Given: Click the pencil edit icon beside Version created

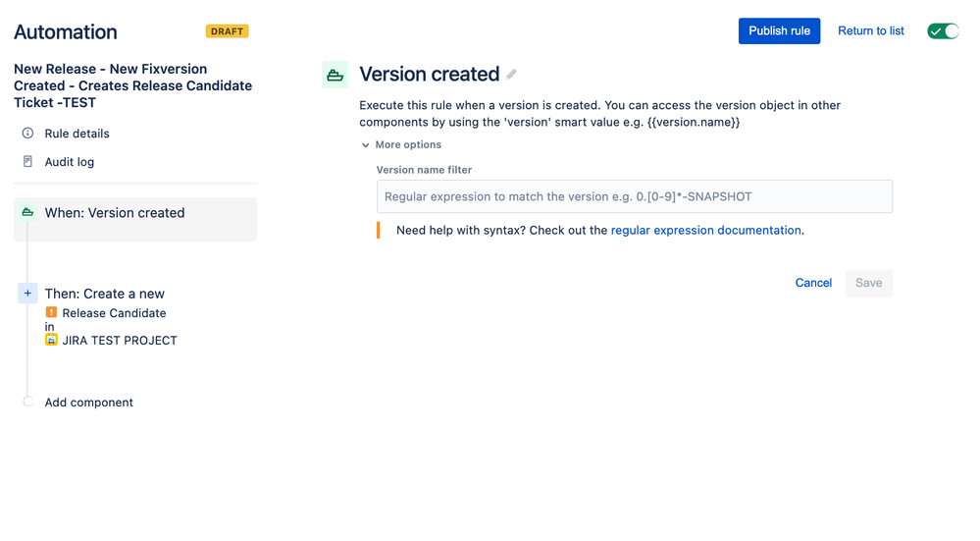Looking at the screenshot, I should (511, 75).
